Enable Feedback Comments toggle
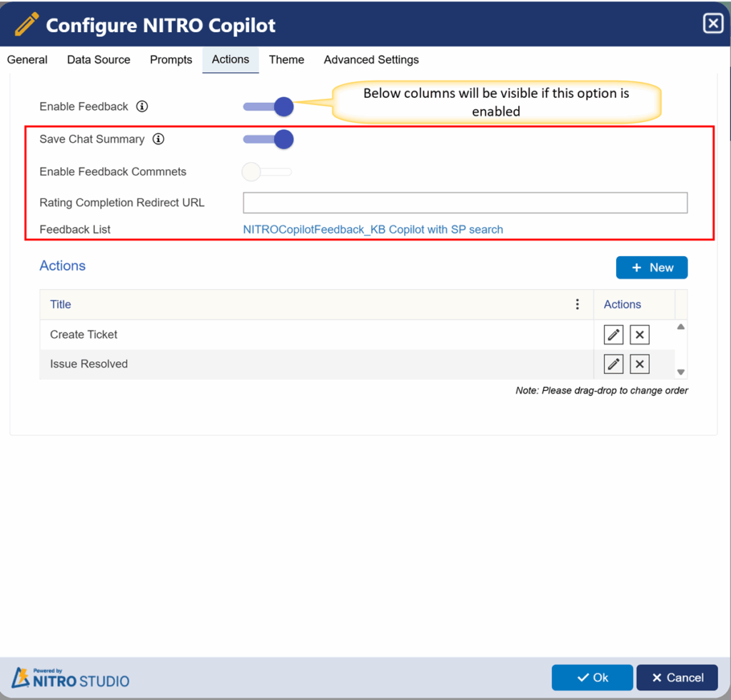The width and height of the screenshot is (731, 700). [x=267, y=172]
